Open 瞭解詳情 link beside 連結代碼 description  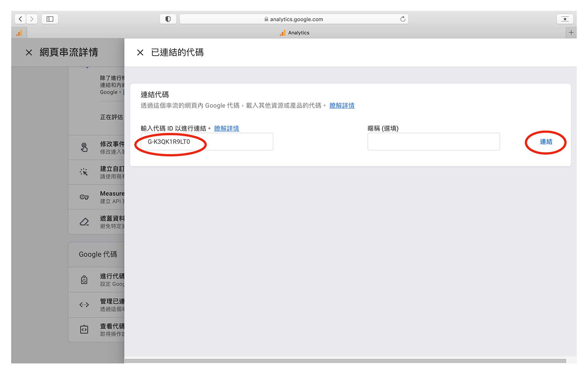pyautogui.click(x=342, y=106)
